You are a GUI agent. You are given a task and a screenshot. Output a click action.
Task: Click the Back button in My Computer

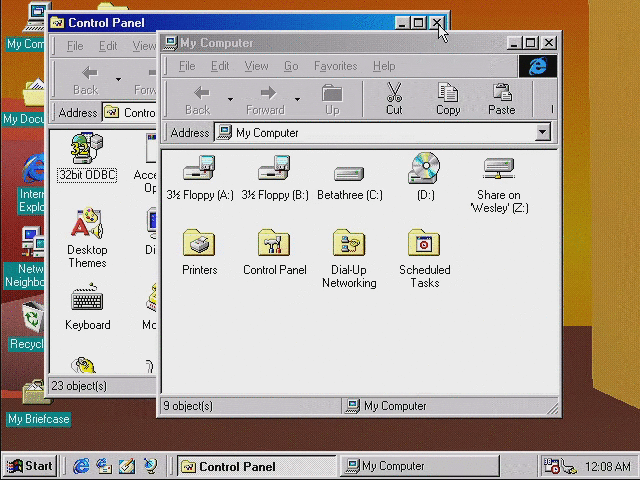198,99
